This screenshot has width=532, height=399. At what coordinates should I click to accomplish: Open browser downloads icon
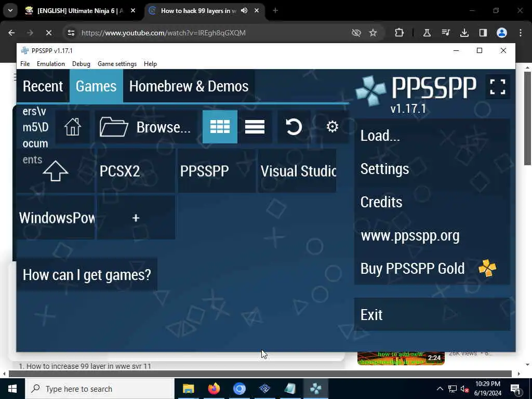464,33
